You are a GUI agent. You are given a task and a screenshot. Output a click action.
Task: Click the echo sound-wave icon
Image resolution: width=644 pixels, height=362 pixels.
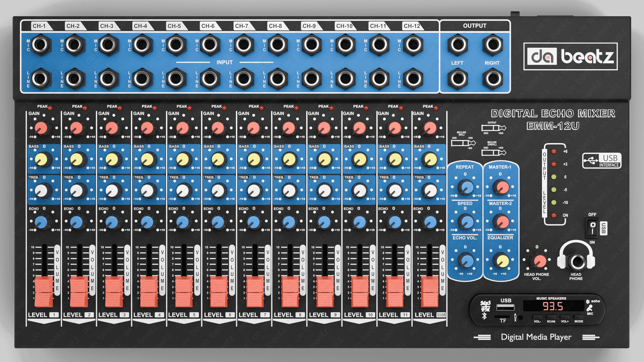point(588,301)
